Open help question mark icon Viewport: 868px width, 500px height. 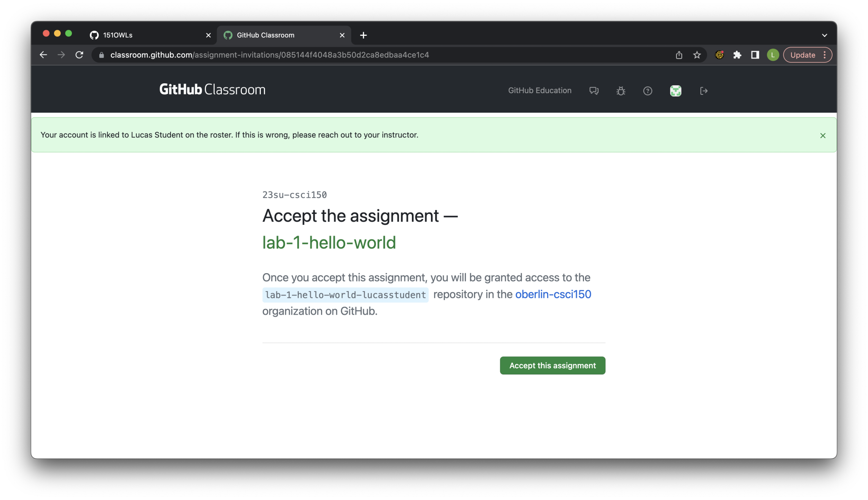click(648, 91)
